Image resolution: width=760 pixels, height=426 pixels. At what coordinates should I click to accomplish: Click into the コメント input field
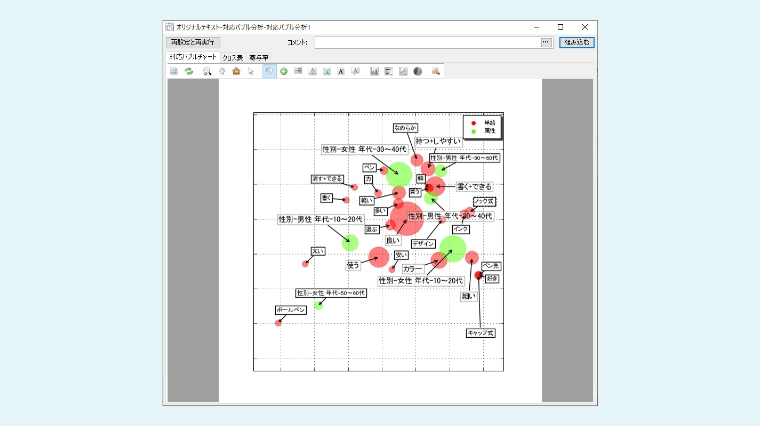427,42
